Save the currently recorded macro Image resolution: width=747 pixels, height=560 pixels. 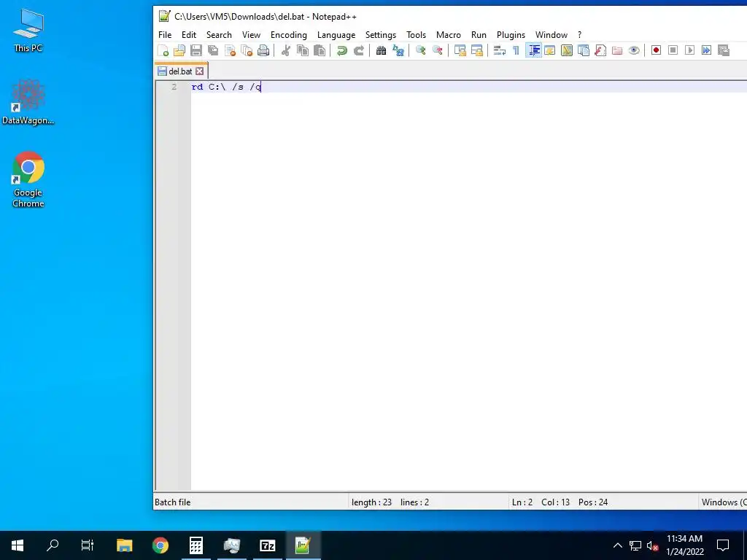coord(723,50)
